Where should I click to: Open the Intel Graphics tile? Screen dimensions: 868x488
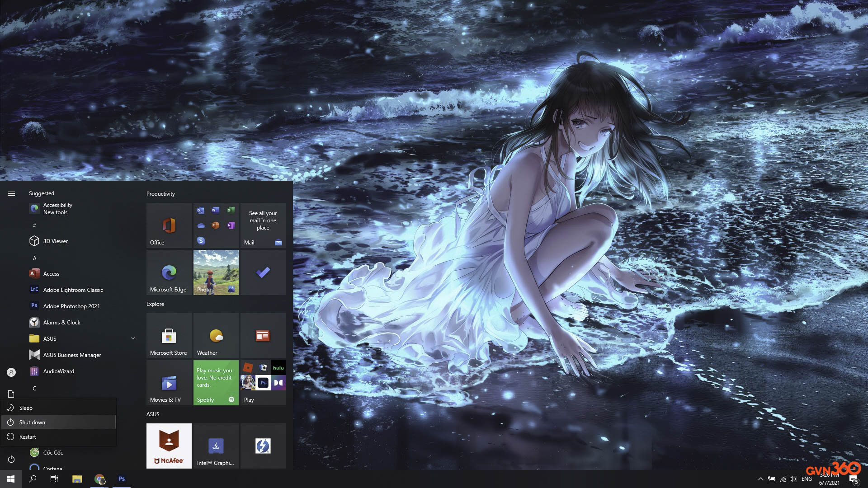point(216,446)
